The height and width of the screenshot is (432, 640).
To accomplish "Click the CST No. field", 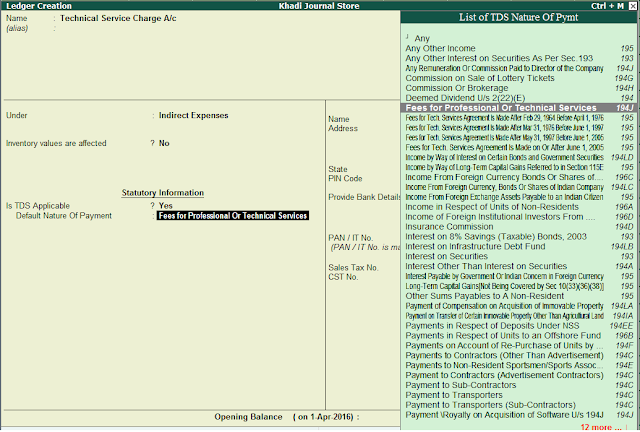I will pos(343,277).
